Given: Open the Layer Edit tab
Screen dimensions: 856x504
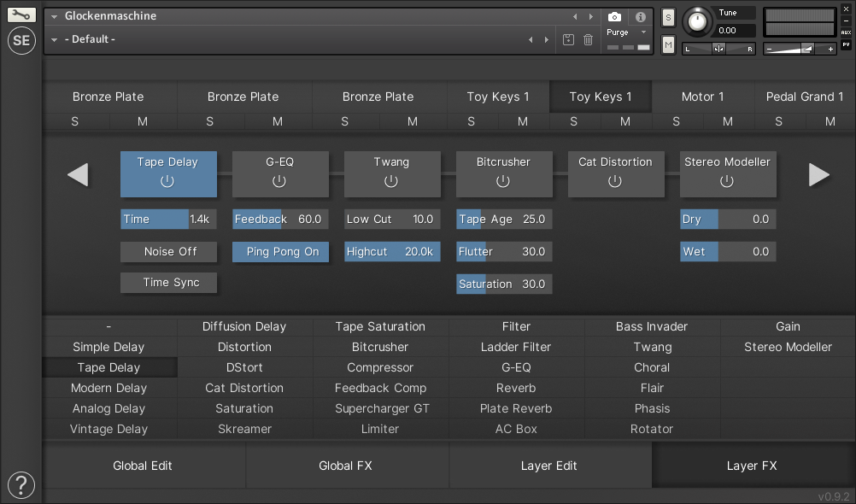Looking at the screenshot, I should point(548,466).
